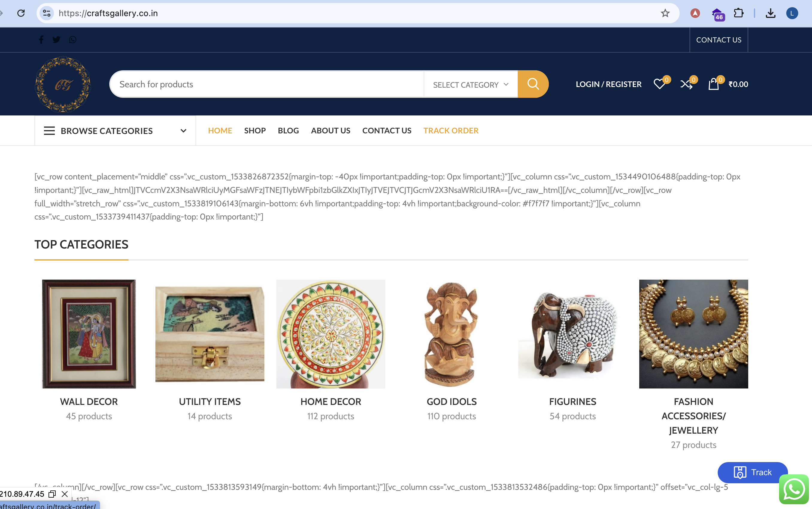Open the shopping cart bag icon

[x=713, y=84]
